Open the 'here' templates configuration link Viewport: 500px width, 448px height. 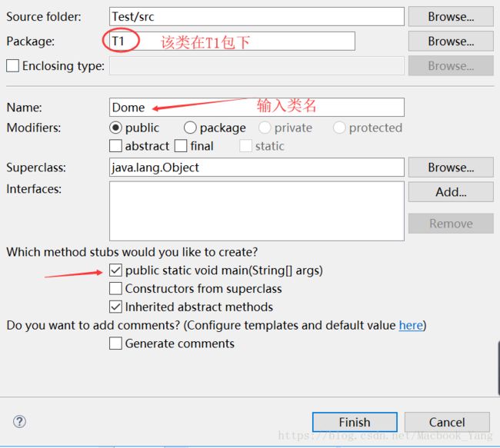tap(410, 325)
